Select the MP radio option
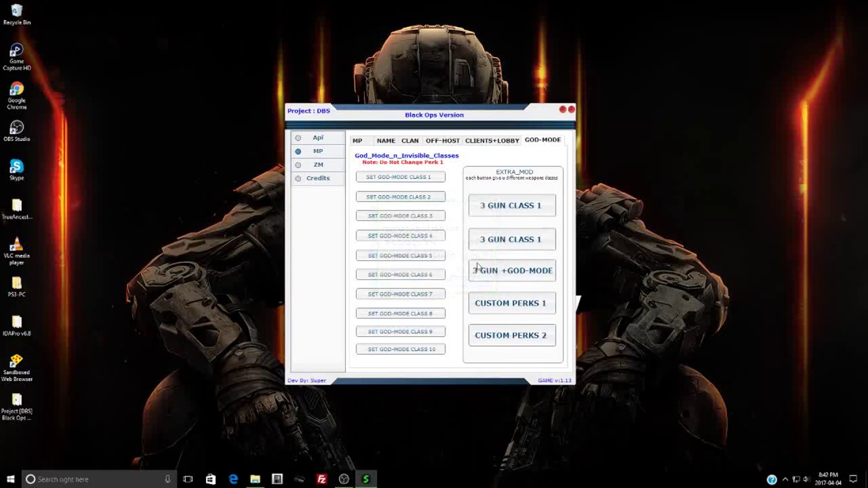 pyautogui.click(x=298, y=151)
